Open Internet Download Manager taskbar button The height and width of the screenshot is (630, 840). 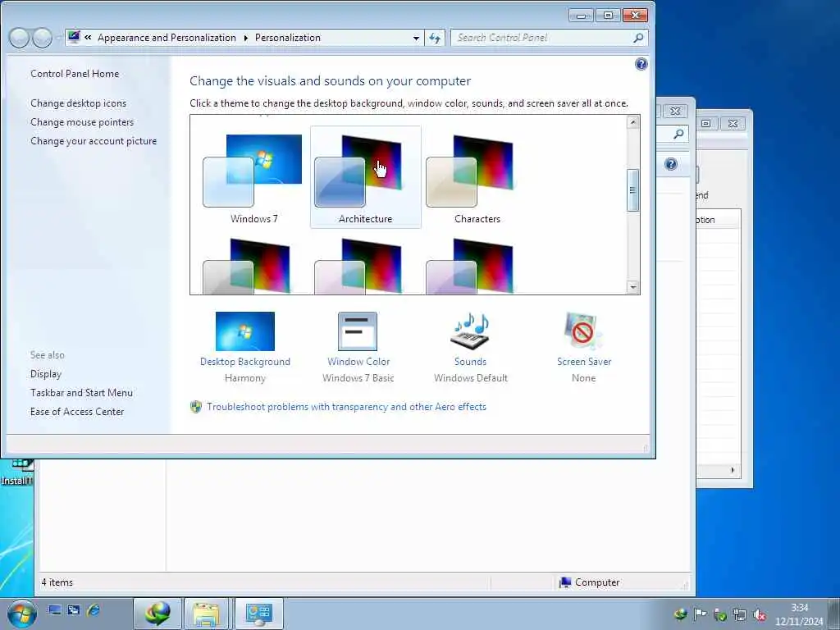157,614
